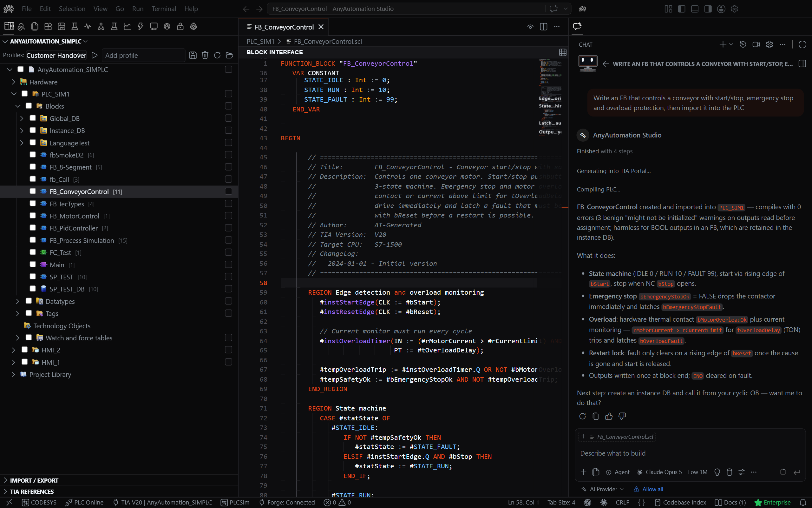Delete the profile using the trash icon
Viewport: 812px width, 508px height.
(205, 55)
